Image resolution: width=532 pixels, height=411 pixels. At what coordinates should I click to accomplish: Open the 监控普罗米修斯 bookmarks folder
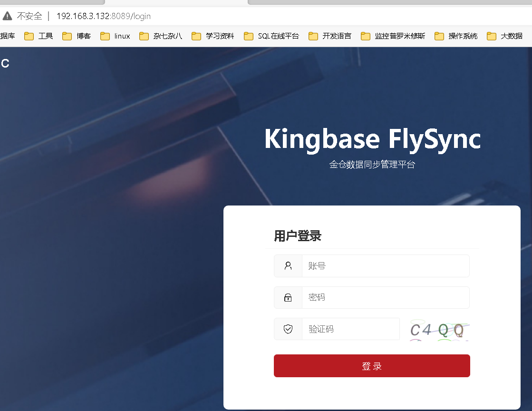pos(393,36)
